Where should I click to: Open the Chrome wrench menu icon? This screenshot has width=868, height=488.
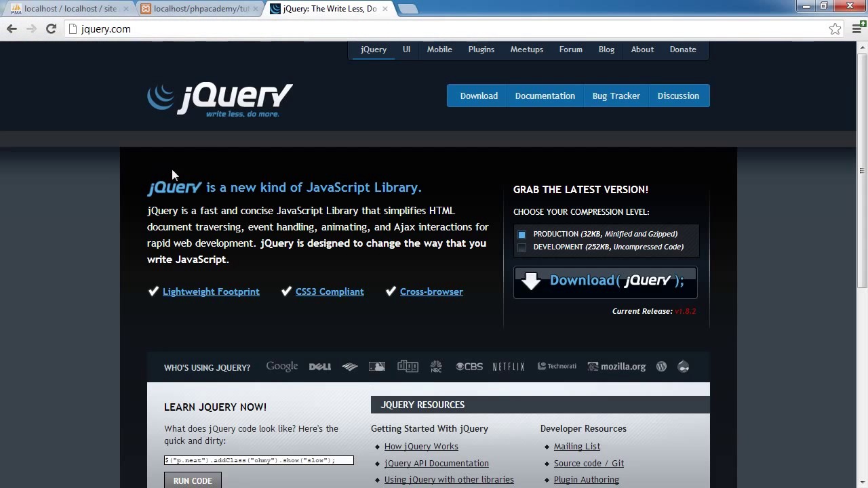tap(855, 28)
